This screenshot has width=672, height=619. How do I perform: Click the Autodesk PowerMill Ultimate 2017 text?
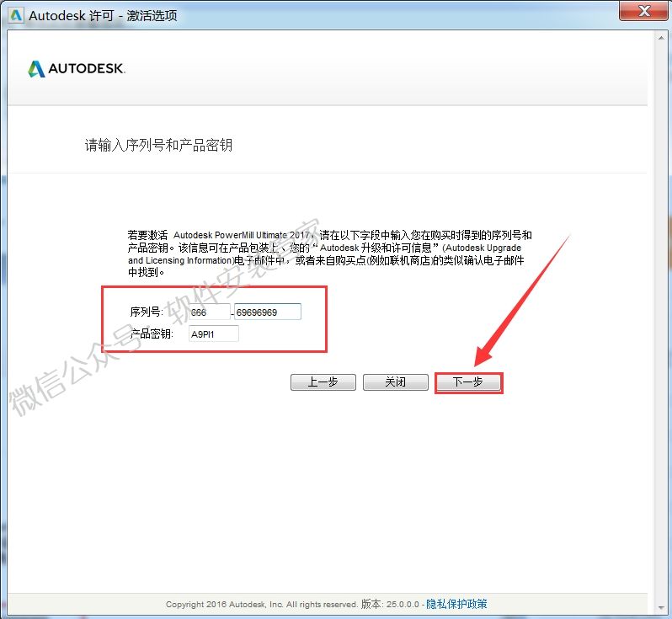[x=240, y=236]
